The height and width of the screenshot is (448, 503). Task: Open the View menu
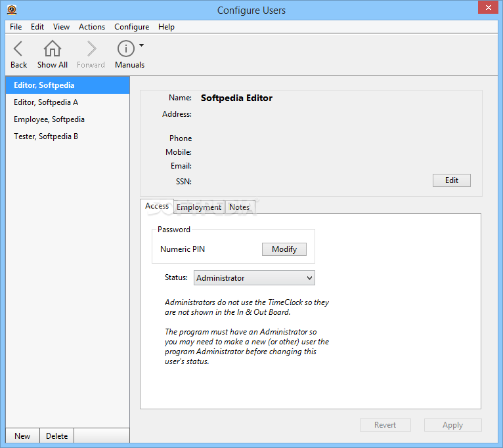pos(61,27)
